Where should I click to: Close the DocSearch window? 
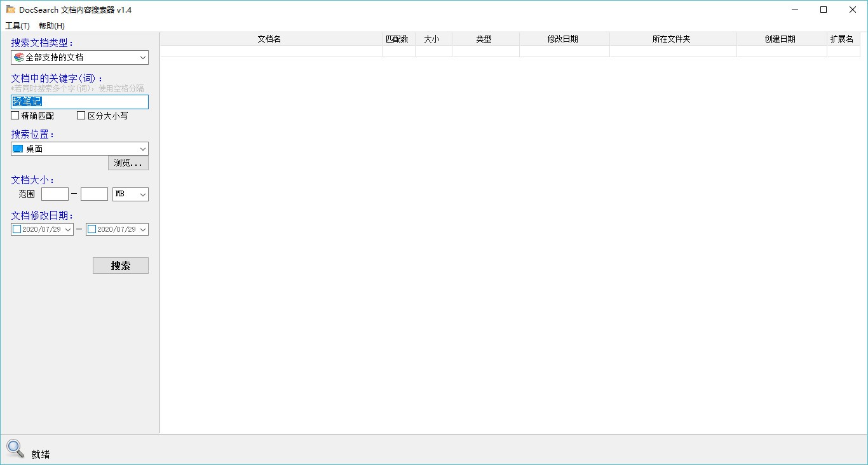(853, 10)
